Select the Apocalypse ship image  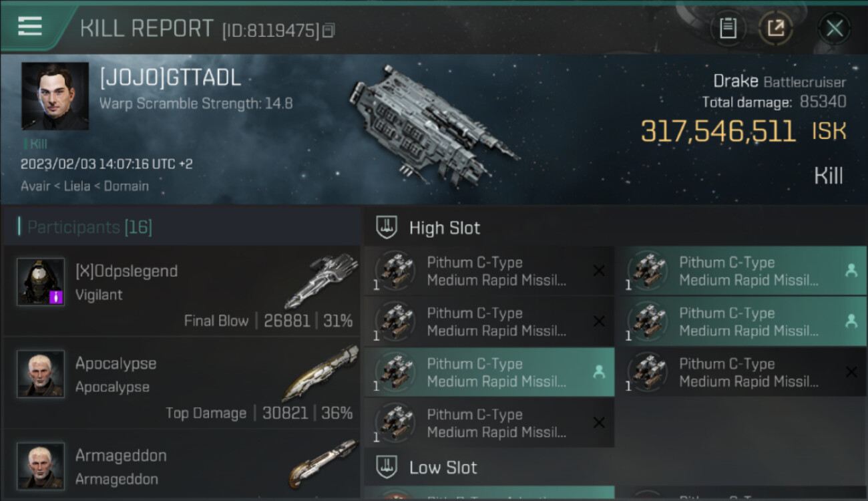[x=320, y=372]
